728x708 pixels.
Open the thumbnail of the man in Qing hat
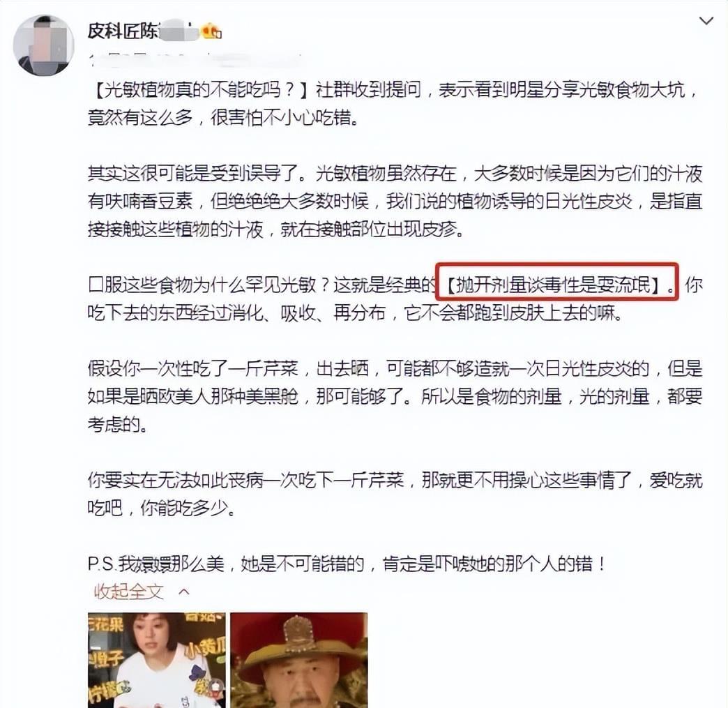[299, 660]
